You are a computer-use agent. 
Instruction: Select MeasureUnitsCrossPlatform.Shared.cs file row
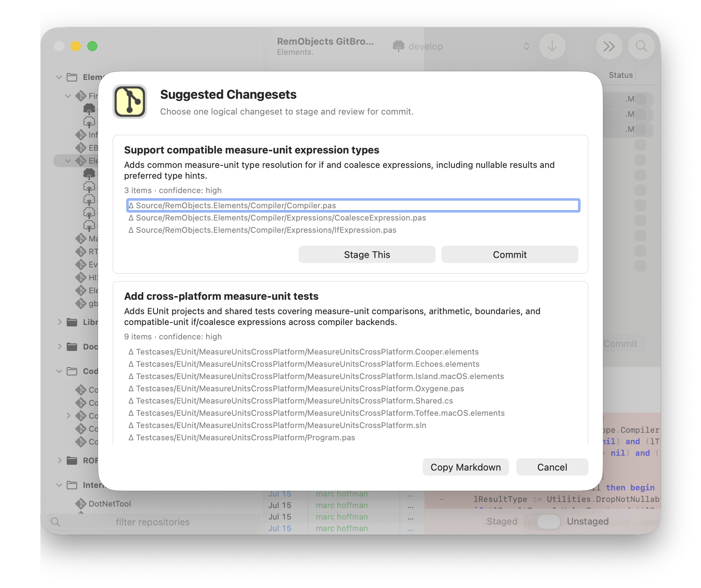[353, 401]
